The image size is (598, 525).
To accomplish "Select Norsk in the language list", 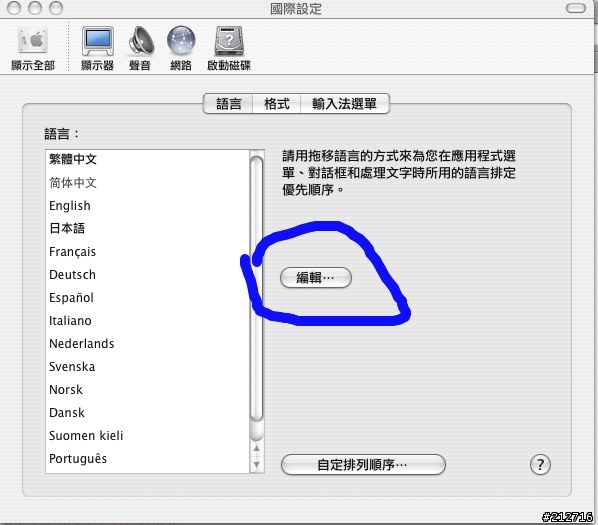I will 147,390.
